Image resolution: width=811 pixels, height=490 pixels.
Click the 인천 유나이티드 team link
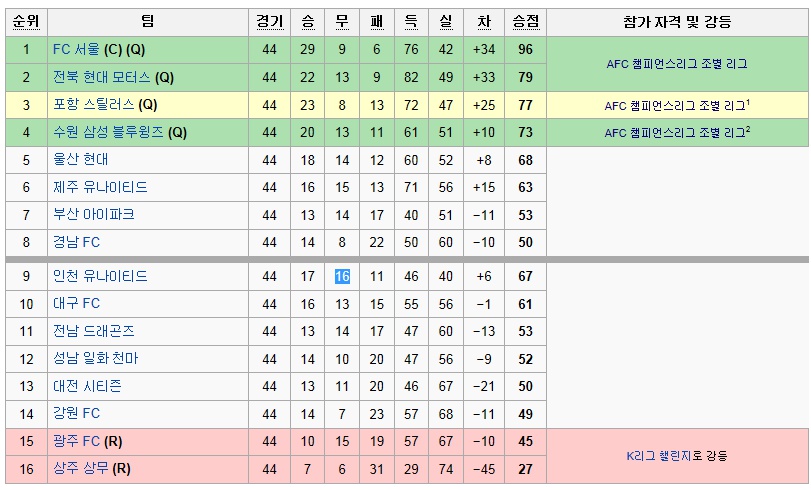(100, 276)
